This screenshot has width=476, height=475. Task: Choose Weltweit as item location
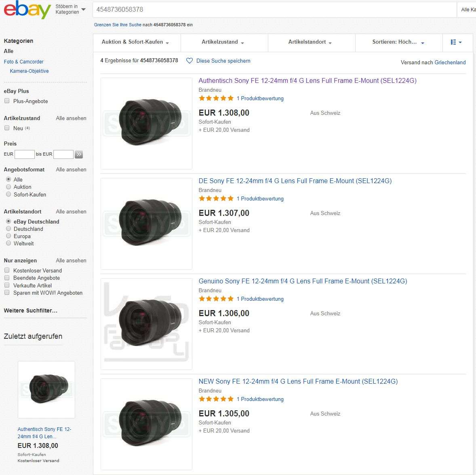(8, 243)
